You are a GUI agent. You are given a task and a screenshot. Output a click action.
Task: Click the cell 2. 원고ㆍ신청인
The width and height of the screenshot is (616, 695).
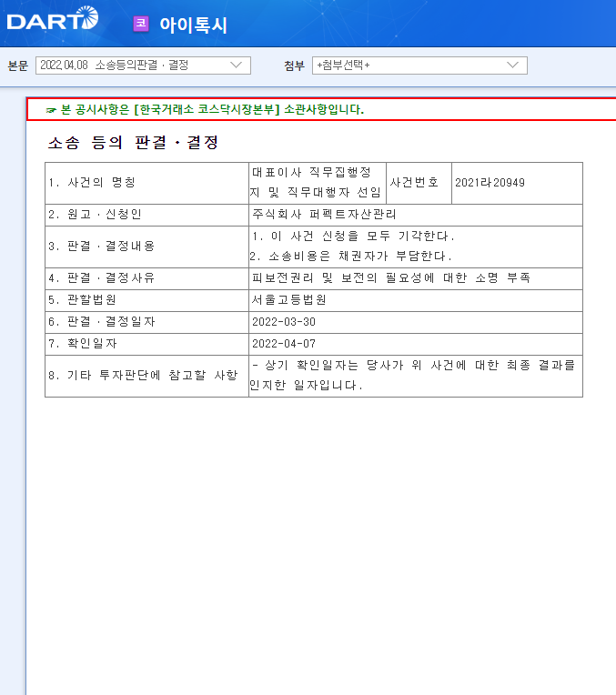[146, 215]
